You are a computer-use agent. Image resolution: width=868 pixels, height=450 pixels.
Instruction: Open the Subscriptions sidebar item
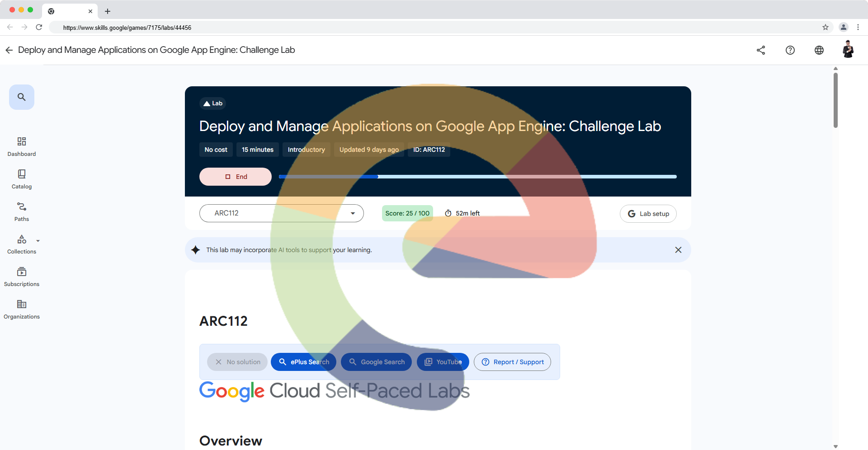point(22,277)
